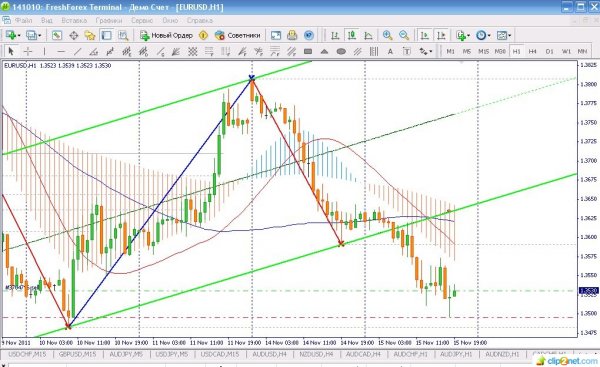The height and width of the screenshot is (367, 600).
Task: Select the crosshair tool
Action: click(28, 51)
